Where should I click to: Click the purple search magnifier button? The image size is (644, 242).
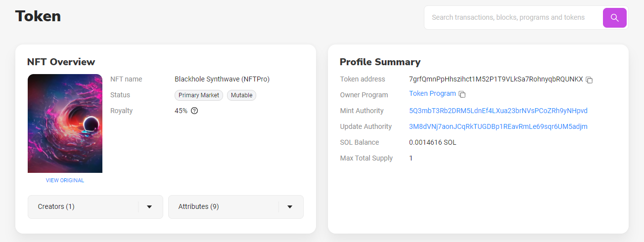[614, 18]
